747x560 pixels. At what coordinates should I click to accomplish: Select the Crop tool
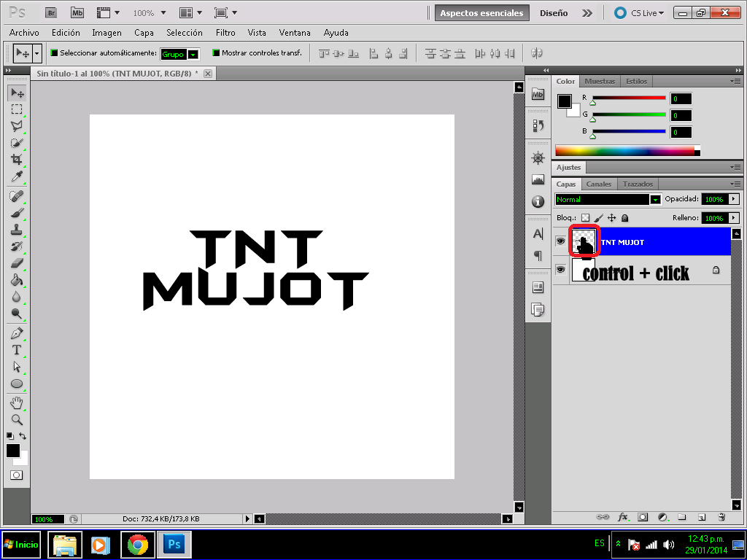coord(16,159)
